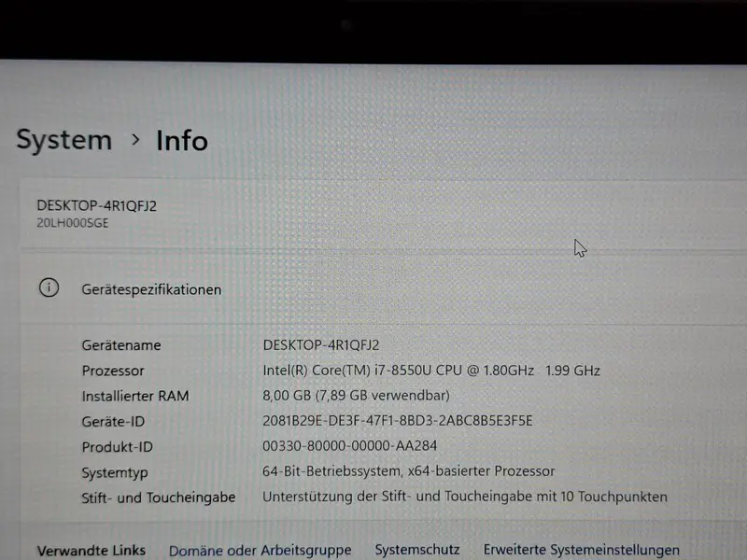The width and height of the screenshot is (747, 560).
Task: Go back to System breadcrumb
Action: (64, 141)
